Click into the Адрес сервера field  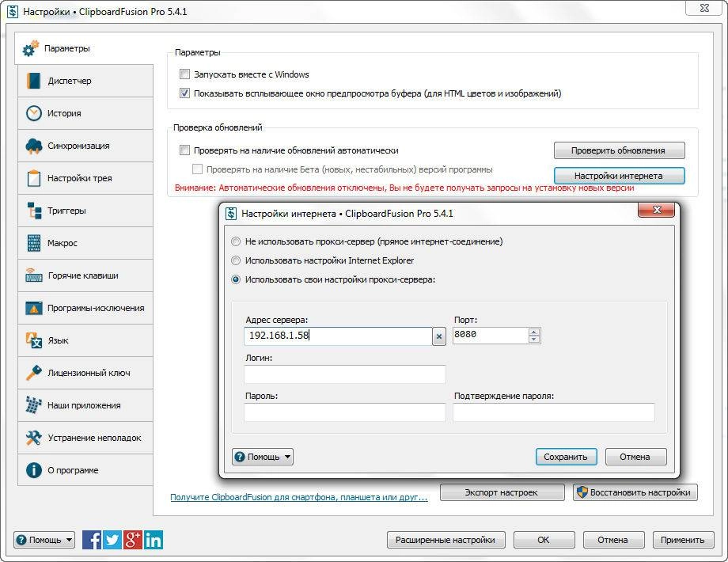[x=338, y=336]
